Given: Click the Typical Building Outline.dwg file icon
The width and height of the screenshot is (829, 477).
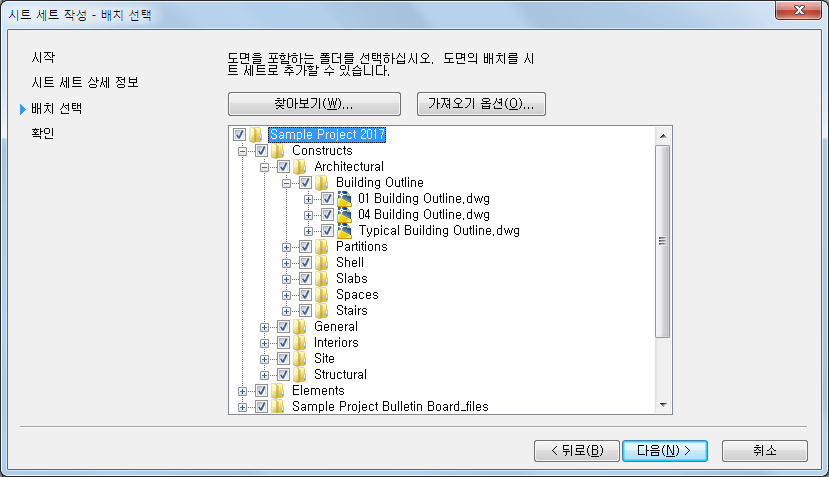Looking at the screenshot, I should click(345, 231).
